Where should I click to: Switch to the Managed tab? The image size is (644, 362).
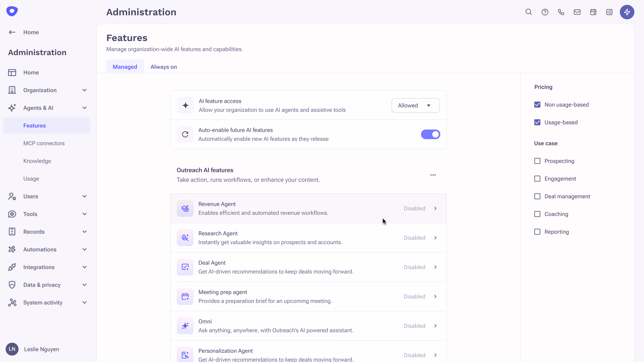point(125,67)
